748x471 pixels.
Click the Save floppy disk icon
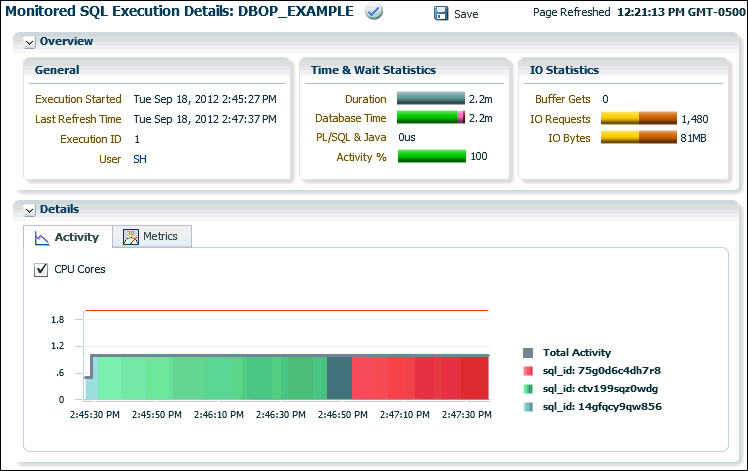coord(441,14)
